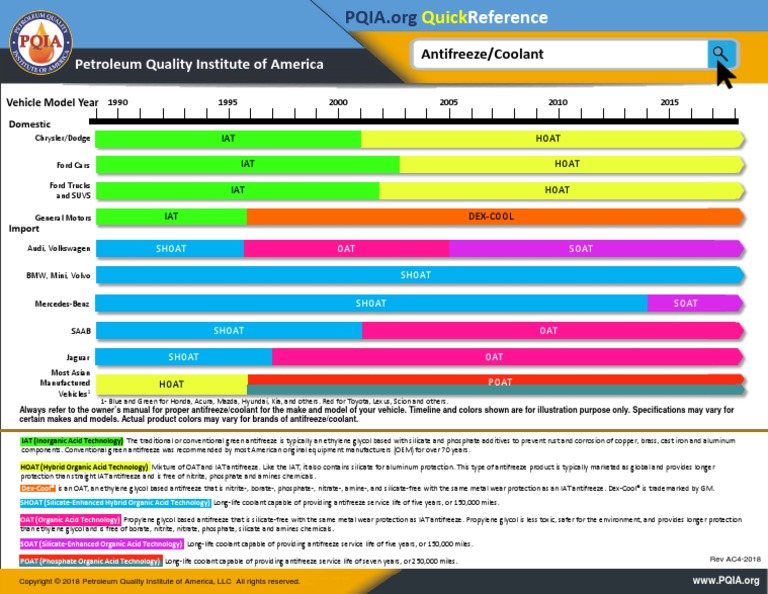Click the Domestic section heading
The height and width of the screenshot is (594, 768).
[x=29, y=124]
